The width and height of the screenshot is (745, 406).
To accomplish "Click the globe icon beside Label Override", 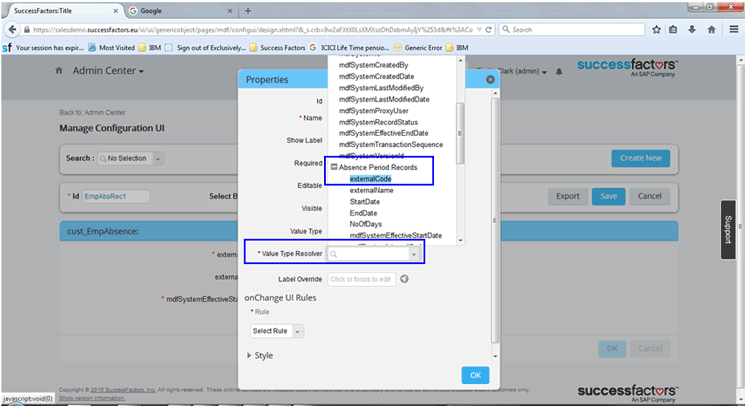I will pyautogui.click(x=405, y=279).
